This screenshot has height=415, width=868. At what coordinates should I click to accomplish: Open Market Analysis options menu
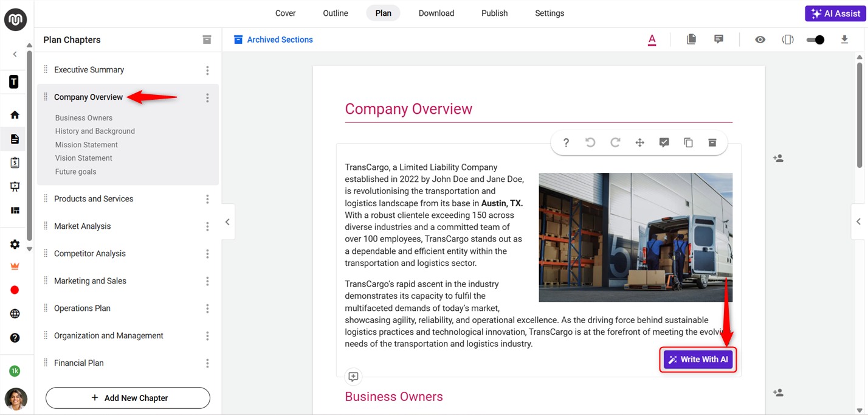pyautogui.click(x=207, y=226)
